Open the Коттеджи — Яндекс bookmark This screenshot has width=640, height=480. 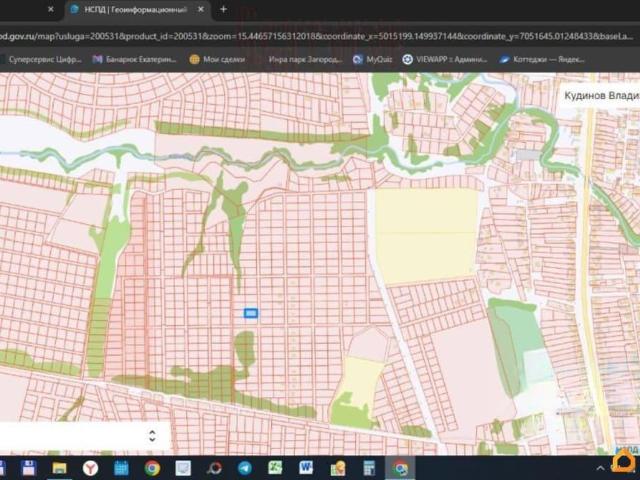tap(542, 60)
